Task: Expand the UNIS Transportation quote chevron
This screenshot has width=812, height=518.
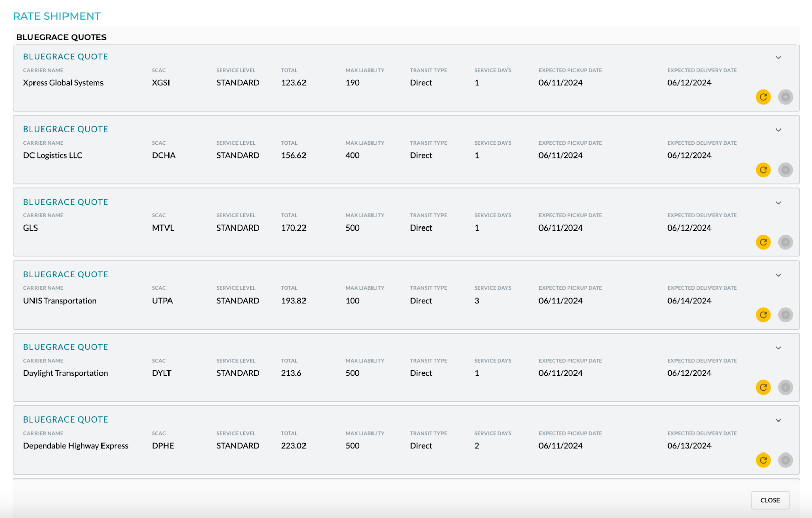Action: 779,275
